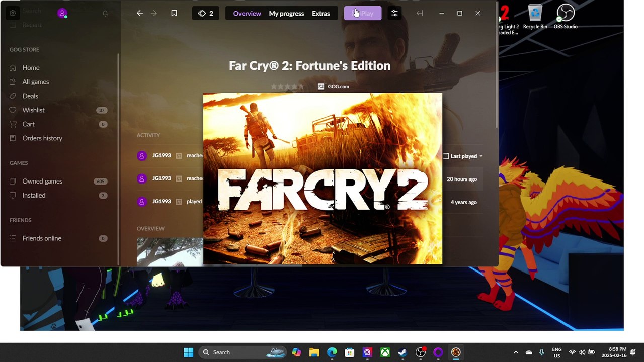Click the taskbar Search box
The height and width of the screenshot is (362, 644).
243,352
